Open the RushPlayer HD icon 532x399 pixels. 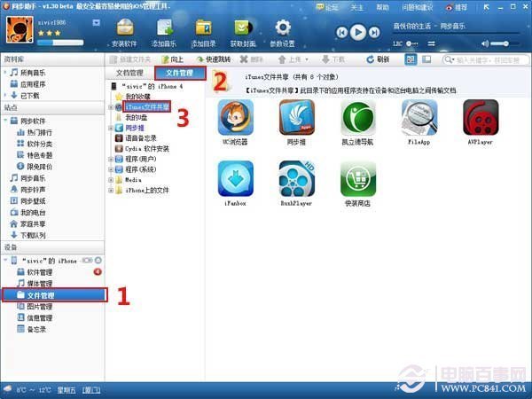pyautogui.click(x=296, y=179)
